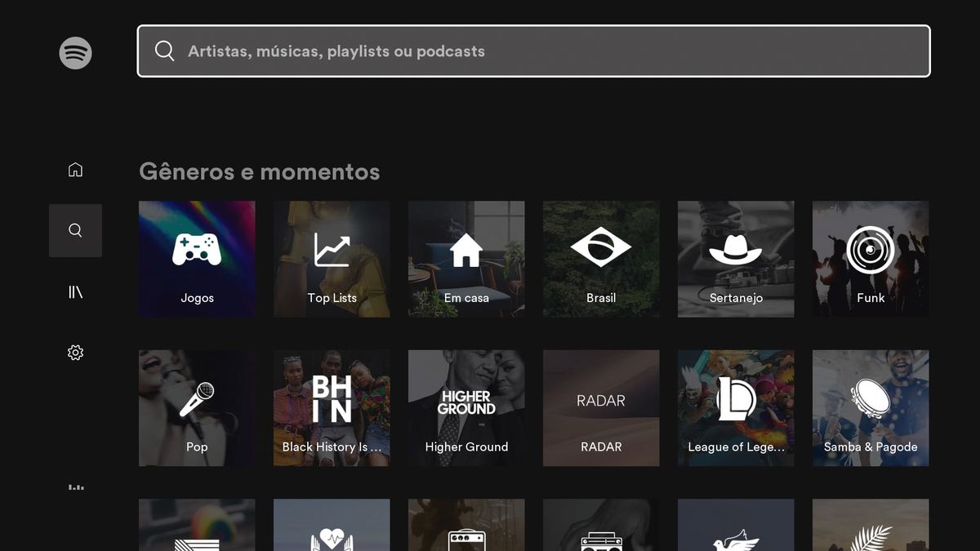Select the chart icon on Top Lists
The height and width of the screenshot is (551, 980).
331,249
